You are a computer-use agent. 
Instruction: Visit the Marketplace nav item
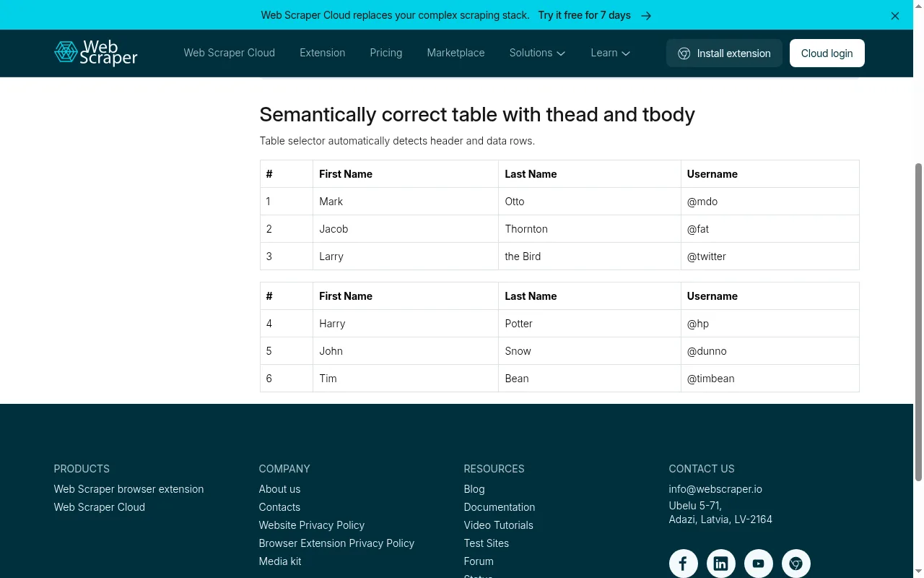coord(456,53)
